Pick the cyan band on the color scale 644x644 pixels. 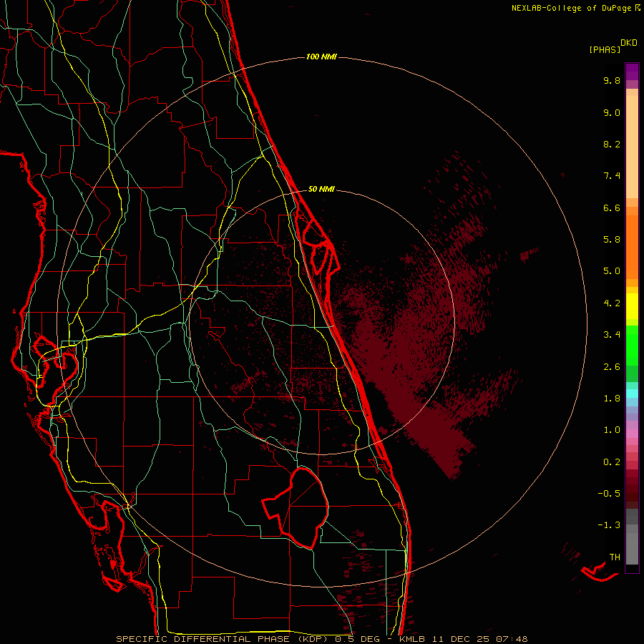pyautogui.click(x=632, y=394)
